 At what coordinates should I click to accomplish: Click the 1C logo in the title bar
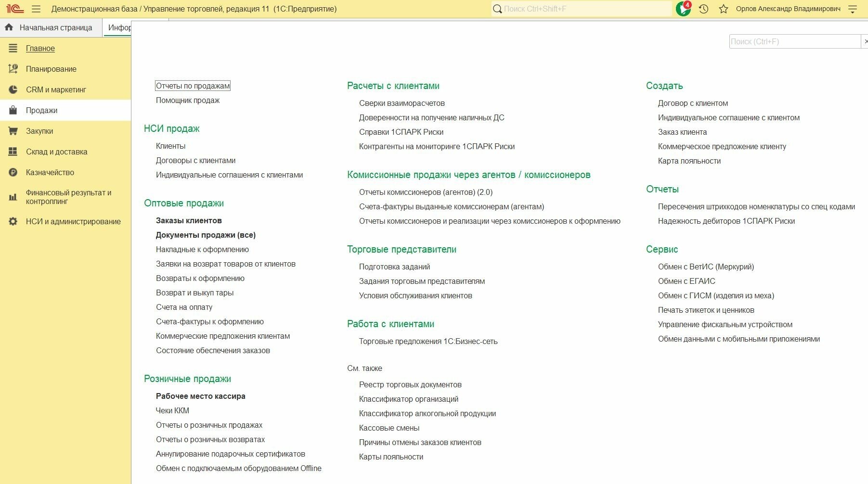click(x=15, y=9)
